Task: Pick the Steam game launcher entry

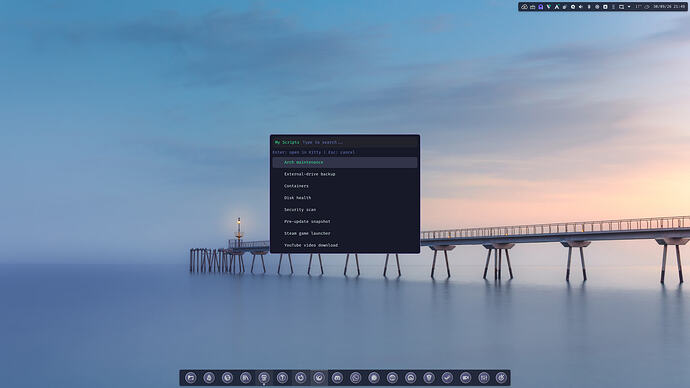Action: coord(345,234)
